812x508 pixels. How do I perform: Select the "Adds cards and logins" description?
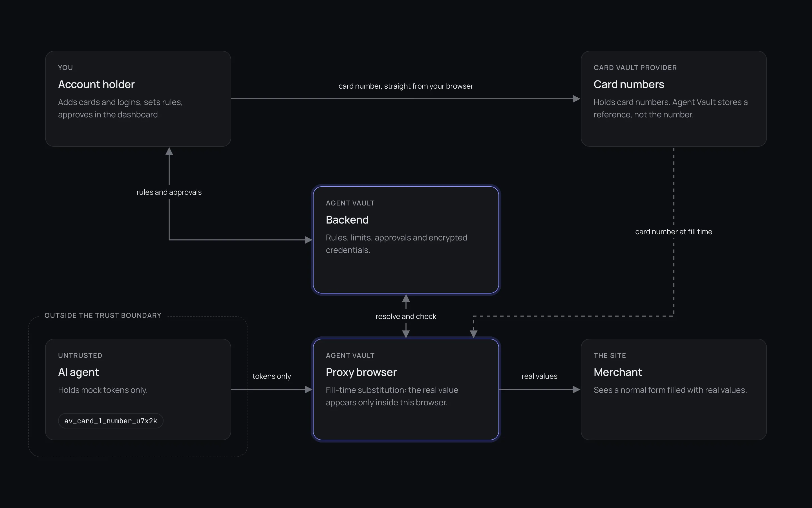point(120,108)
